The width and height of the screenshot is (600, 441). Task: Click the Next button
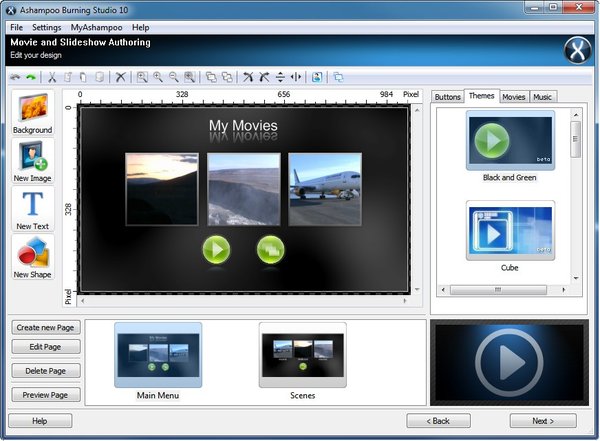pyautogui.click(x=543, y=421)
